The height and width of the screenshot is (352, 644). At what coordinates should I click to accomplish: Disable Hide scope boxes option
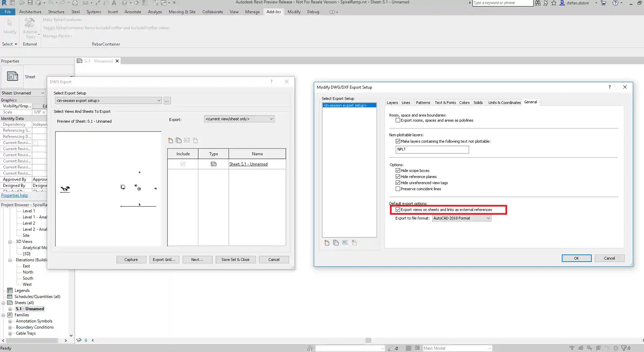click(398, 170)
